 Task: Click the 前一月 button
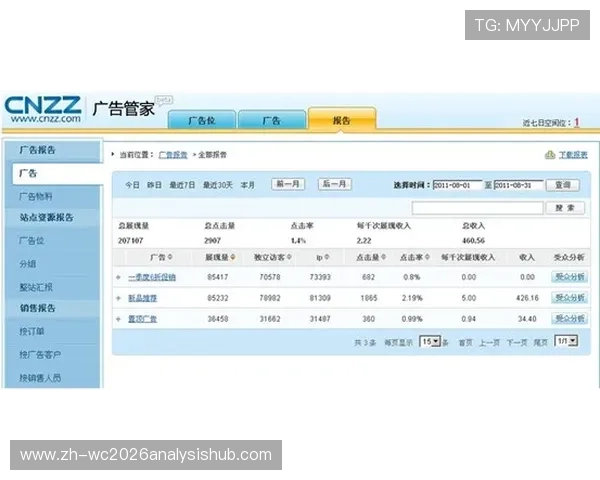(x=288, y=184)
